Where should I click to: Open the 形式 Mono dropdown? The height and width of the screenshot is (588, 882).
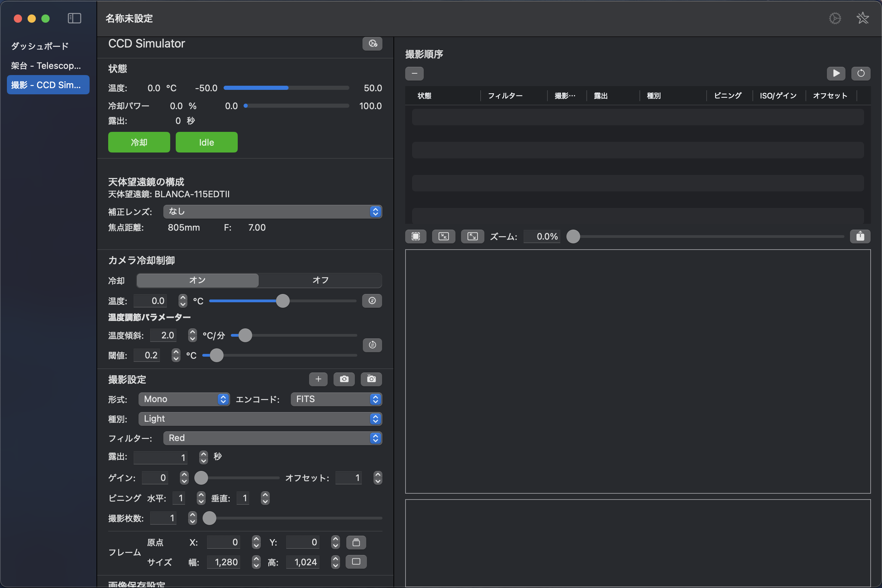pyautogui.click(x=184, y=399)
